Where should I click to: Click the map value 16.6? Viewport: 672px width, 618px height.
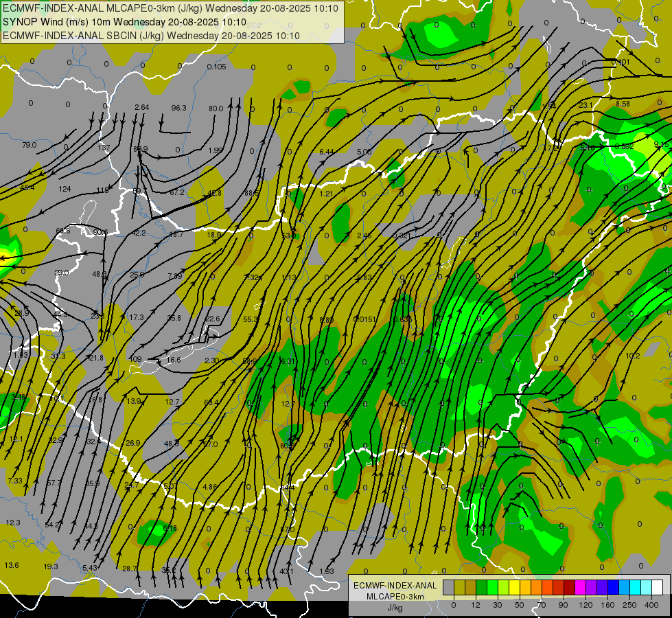pyautogui.click(x=174, y=360)
